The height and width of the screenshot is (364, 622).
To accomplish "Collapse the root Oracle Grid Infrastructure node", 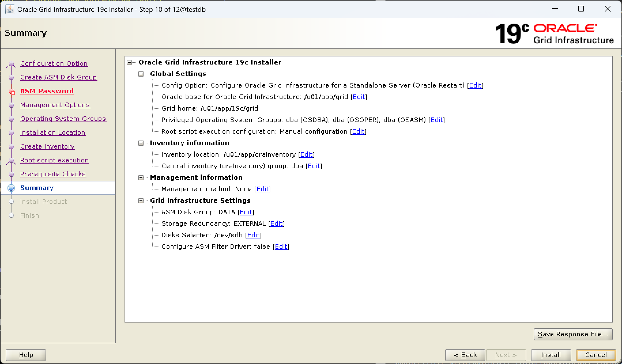I will point(130,62).
